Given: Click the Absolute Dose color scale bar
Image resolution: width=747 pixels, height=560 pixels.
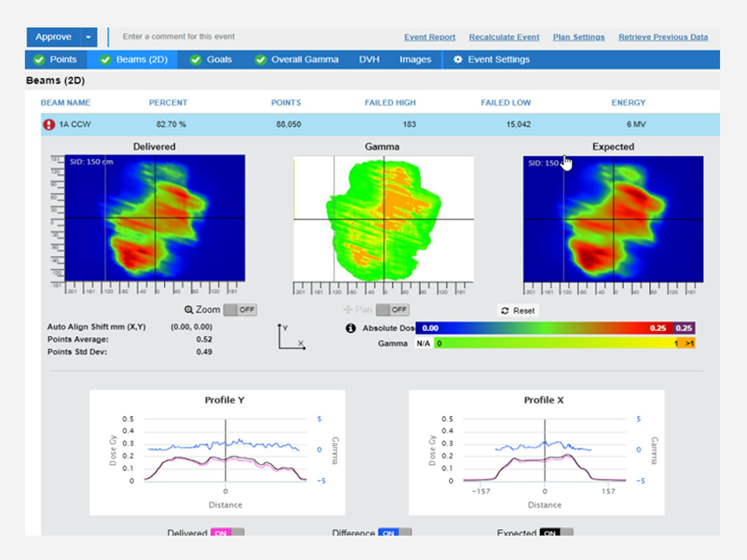Looking at the screenshot, I should pos(555,328).
